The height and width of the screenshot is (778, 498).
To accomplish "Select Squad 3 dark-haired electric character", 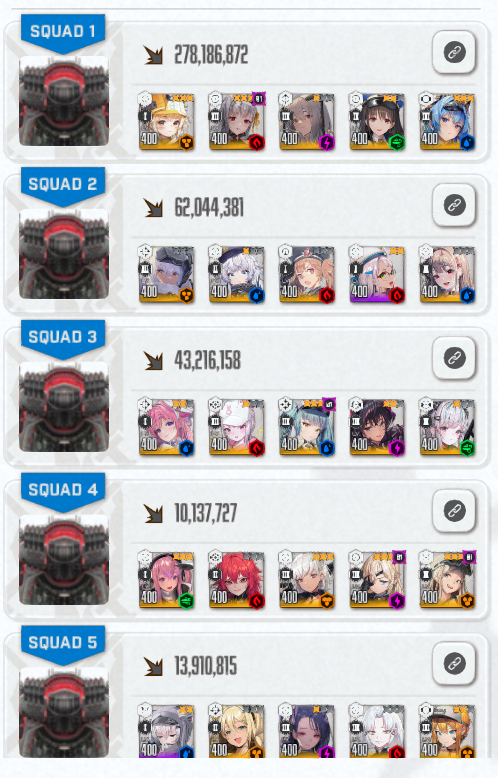I will 377,427.
